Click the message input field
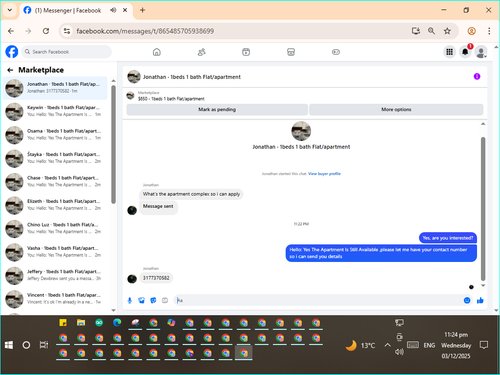The width and height of the screenshot is (500, 375). [318, 301]
